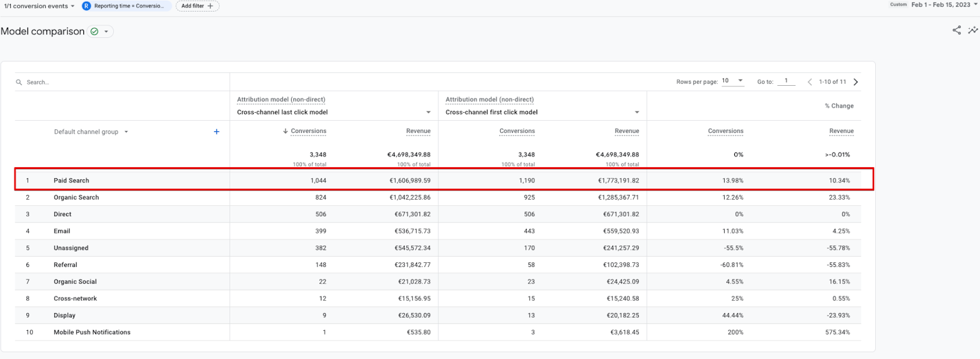Sort by % Change Revenue column
Image resolution: width=980 pixels, height=359 pixels.
click(x=841, y=131)
